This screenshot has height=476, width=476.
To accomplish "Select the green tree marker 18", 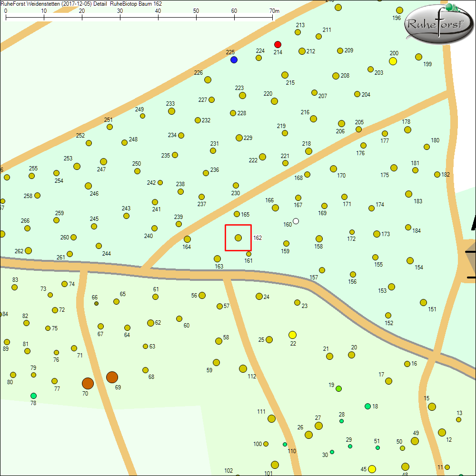I will [367, 406].
